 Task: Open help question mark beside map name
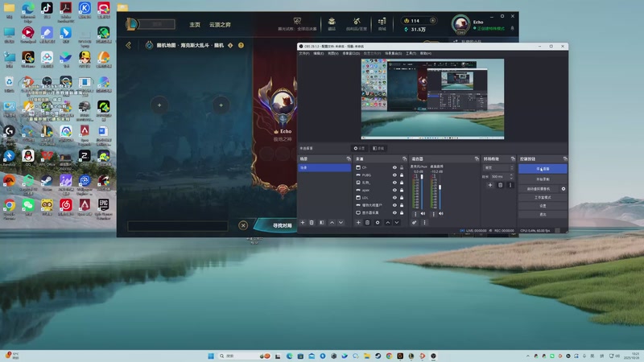(241, 45)
